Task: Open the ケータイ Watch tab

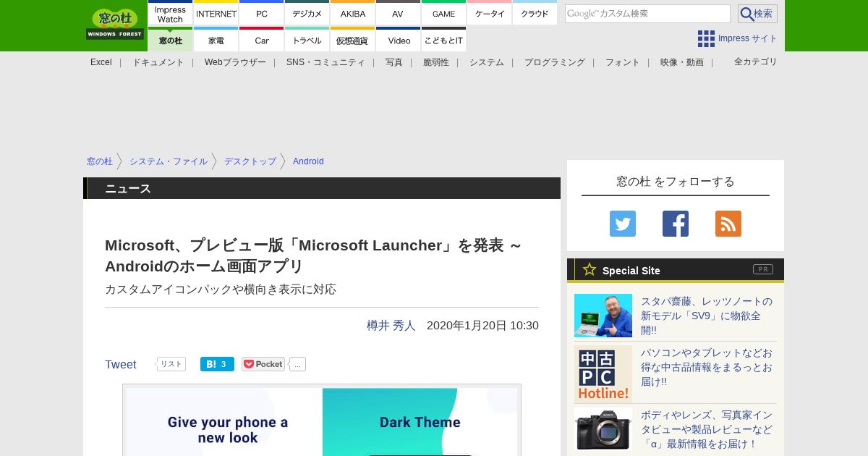Action: pyautogui.click(x=490, y=14)
